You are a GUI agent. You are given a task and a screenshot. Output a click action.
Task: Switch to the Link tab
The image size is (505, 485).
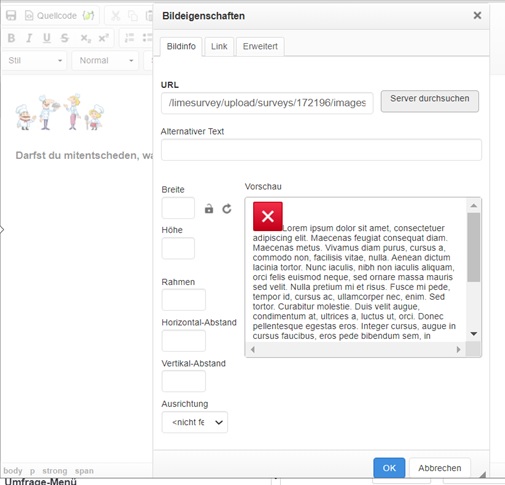[219, 46]
